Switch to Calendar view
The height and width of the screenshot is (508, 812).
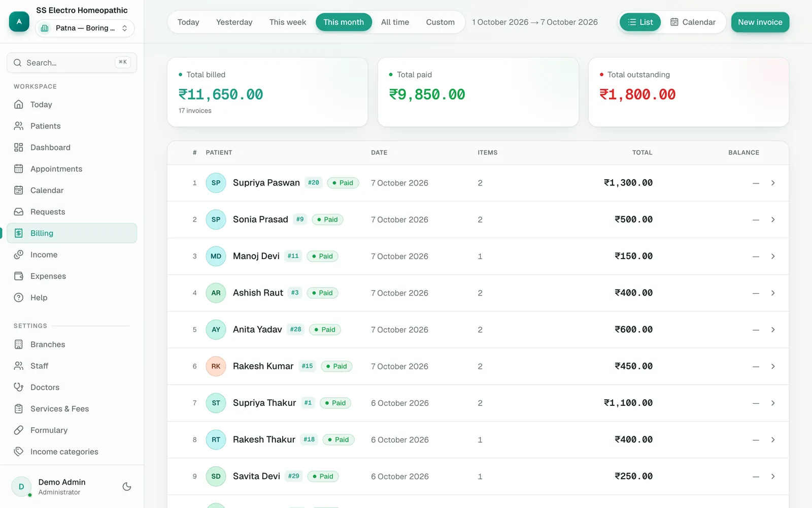pos(693,22)
